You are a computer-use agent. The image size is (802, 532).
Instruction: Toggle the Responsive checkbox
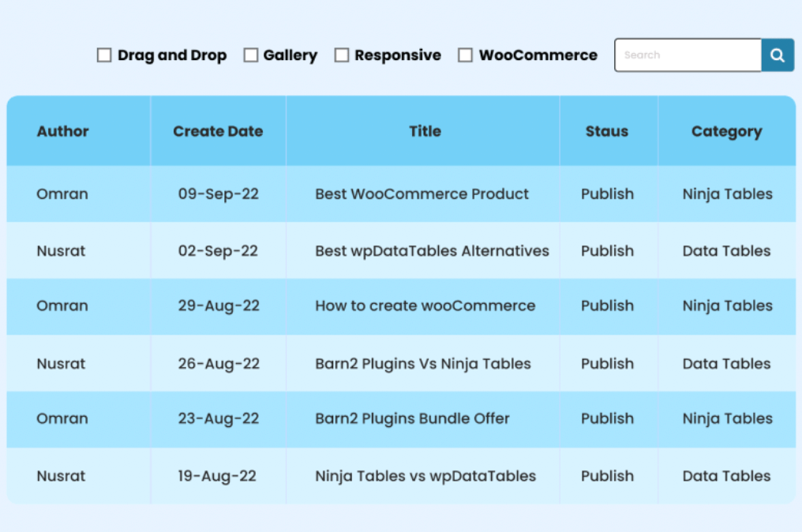click(x=342, y=55)
